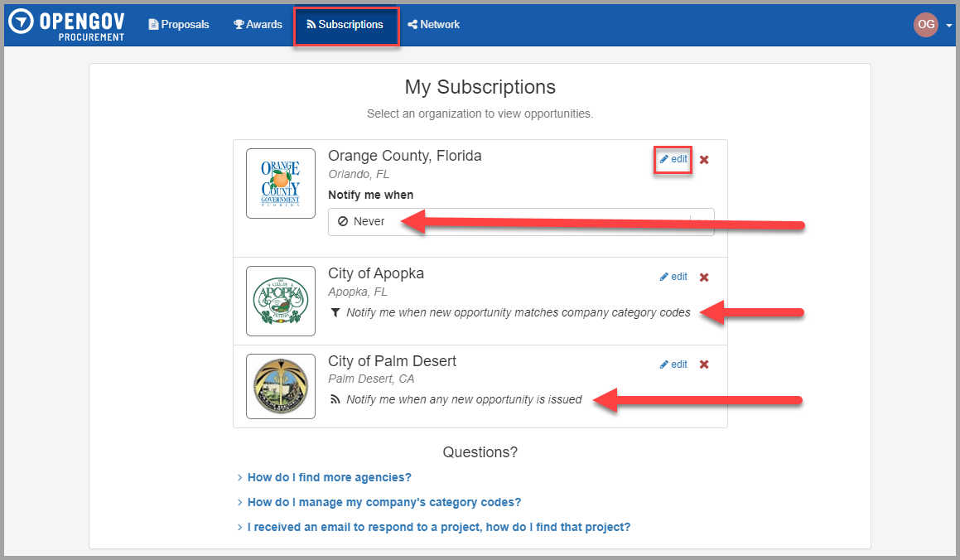Click the City of Palm Desert seal image

pyautogui.click(x=280, y=386)
